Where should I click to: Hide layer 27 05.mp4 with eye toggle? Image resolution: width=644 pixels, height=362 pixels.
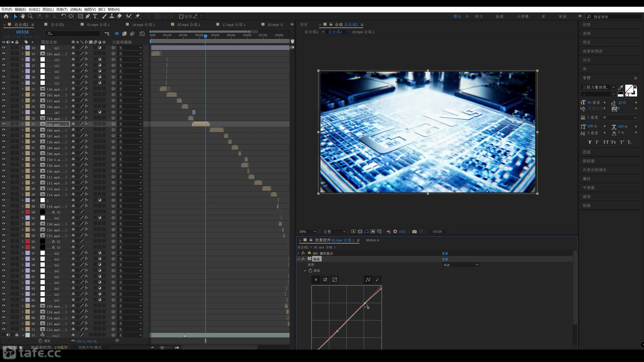pos(4,124)
